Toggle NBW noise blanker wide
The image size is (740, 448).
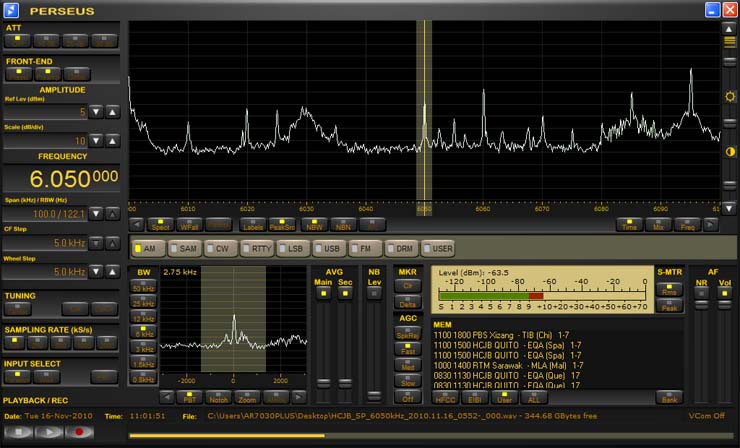pos(314,225)
